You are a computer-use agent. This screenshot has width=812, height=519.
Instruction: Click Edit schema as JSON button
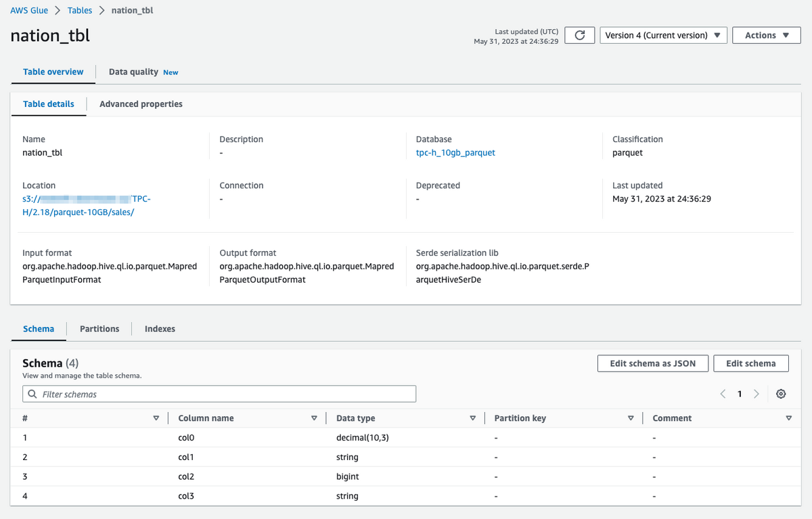point(653,363)
